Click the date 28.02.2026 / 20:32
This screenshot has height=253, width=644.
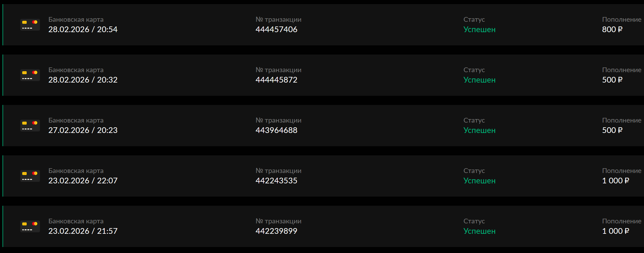[83, 80]
